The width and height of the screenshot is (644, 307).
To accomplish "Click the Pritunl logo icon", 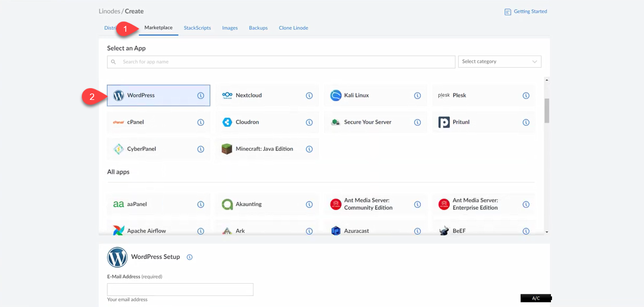I will [444, 122].
